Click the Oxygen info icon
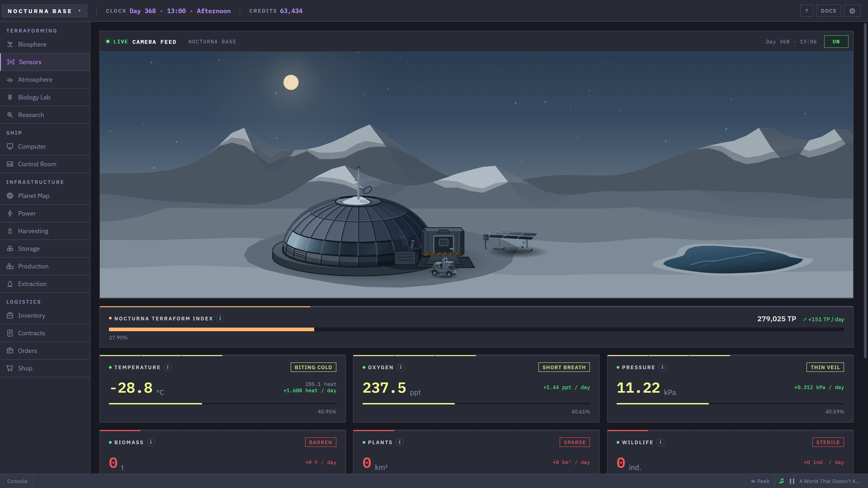 pos(401,367)
